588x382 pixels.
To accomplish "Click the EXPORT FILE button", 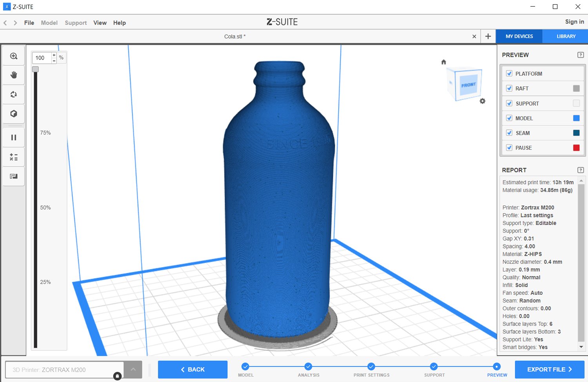I will pyautogui.click(x=550, y=369).
